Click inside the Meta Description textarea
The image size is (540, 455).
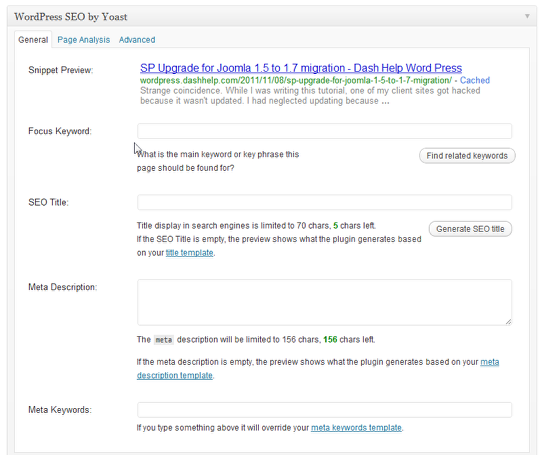(324, 302)
